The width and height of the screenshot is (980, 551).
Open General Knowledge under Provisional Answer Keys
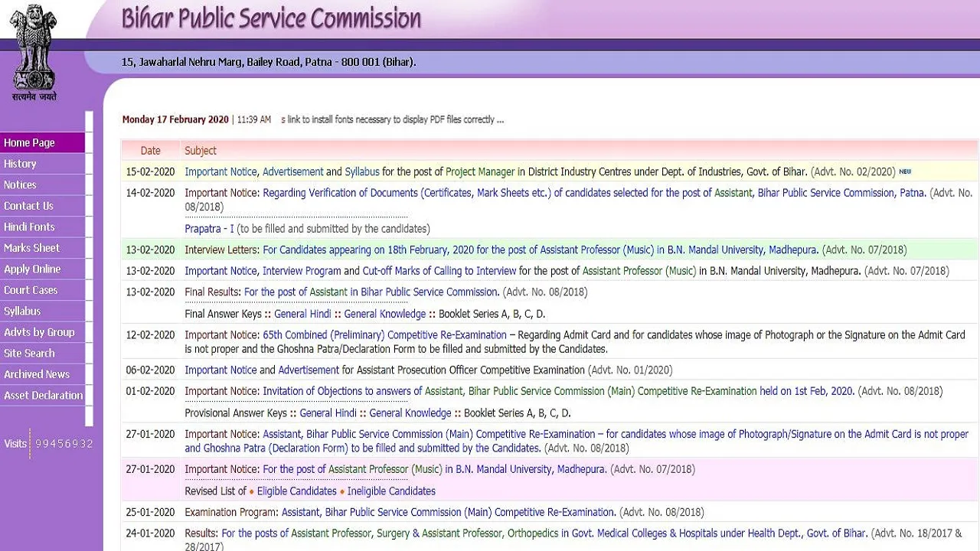[x=410, y=413]
